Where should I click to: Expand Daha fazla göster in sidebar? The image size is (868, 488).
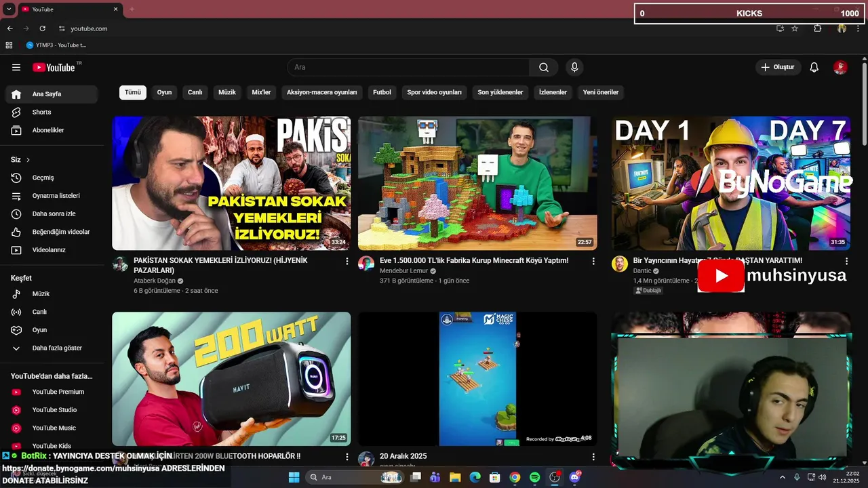[52, 348]
